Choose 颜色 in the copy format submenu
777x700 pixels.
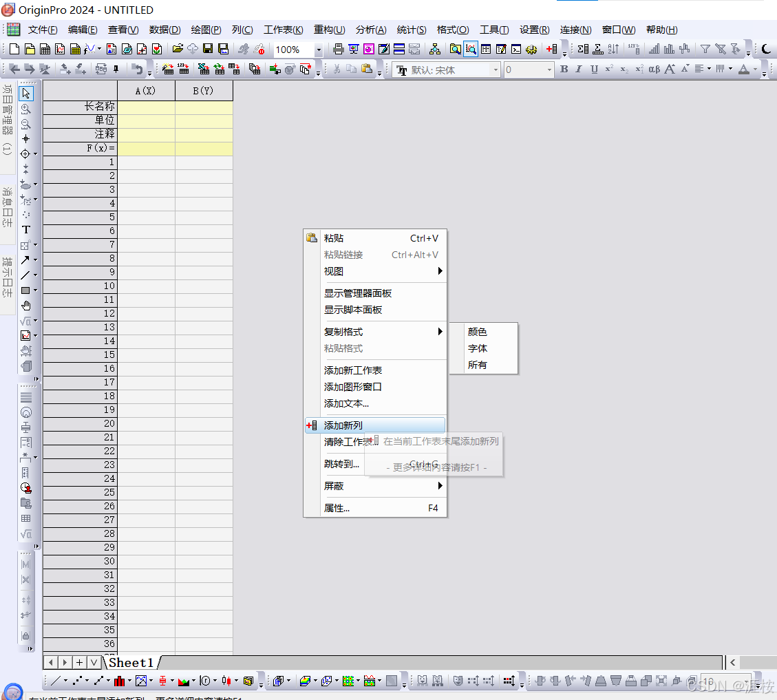tap(484, 332)
